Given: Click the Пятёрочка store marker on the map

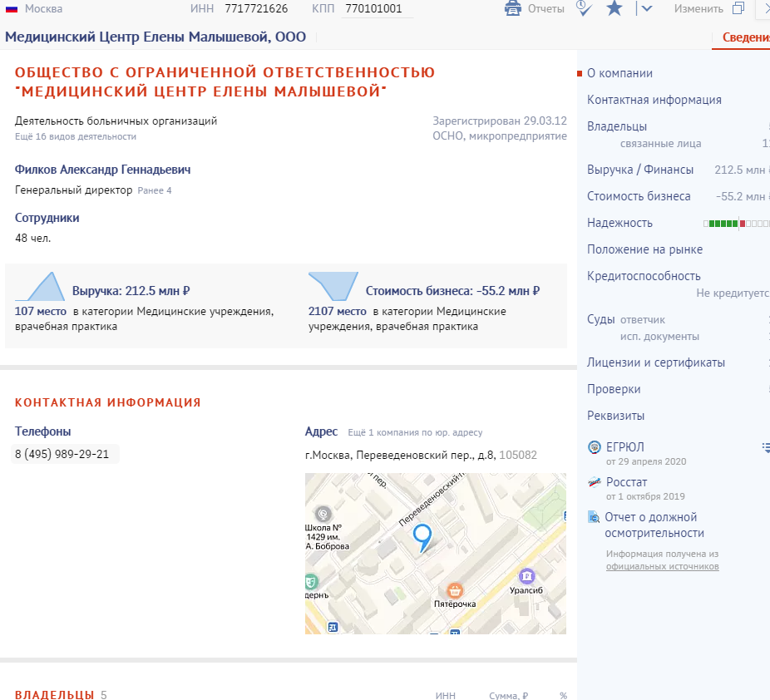Looking at the screenshot, I should (x=455, y=590).
